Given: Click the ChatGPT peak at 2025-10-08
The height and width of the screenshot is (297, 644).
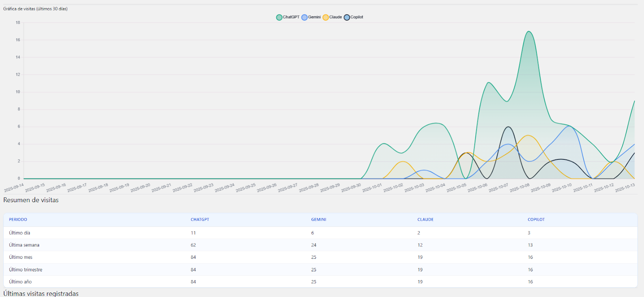Looking at the screenshot, I should coord(528,31).
